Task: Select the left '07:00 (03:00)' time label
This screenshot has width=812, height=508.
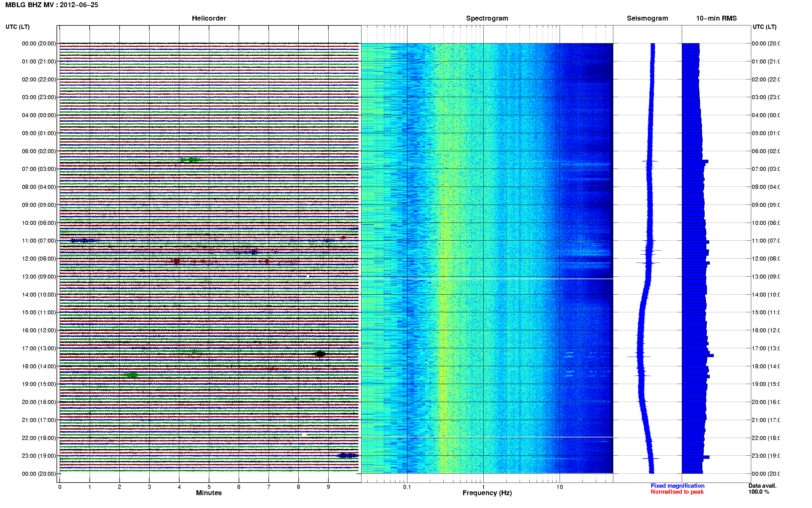Action: point(39,169)
